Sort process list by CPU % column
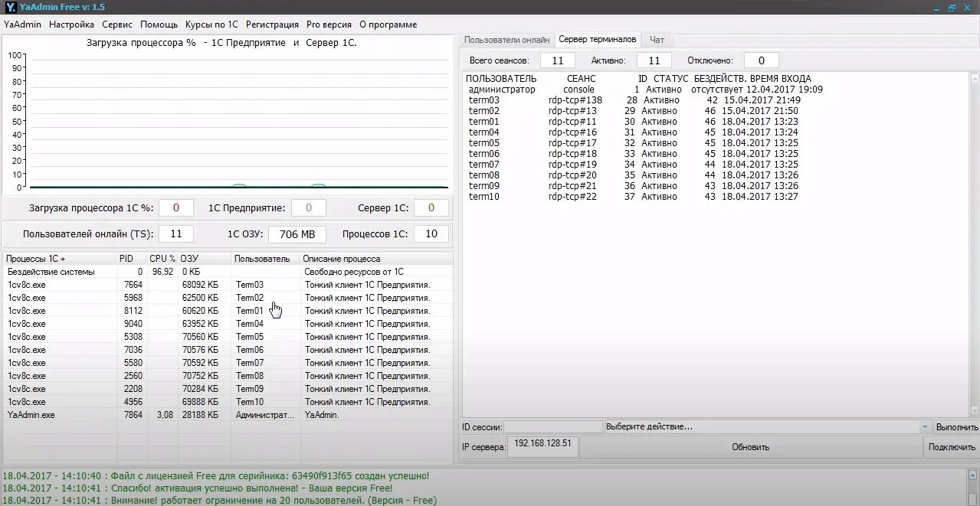Screen dimensions: 980x506 162,259
